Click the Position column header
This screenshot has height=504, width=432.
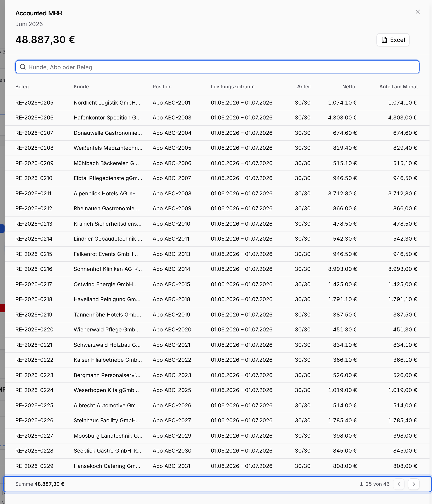(162, 87)
